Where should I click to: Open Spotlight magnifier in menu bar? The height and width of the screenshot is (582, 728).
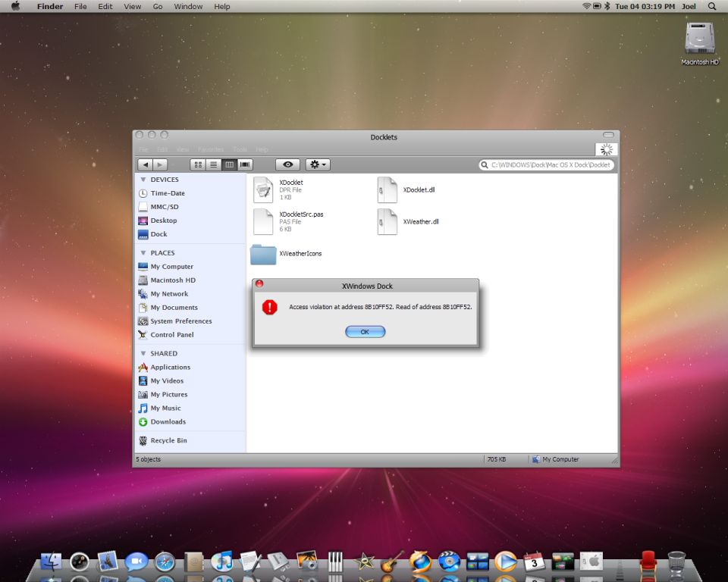[x=712, y=7]
